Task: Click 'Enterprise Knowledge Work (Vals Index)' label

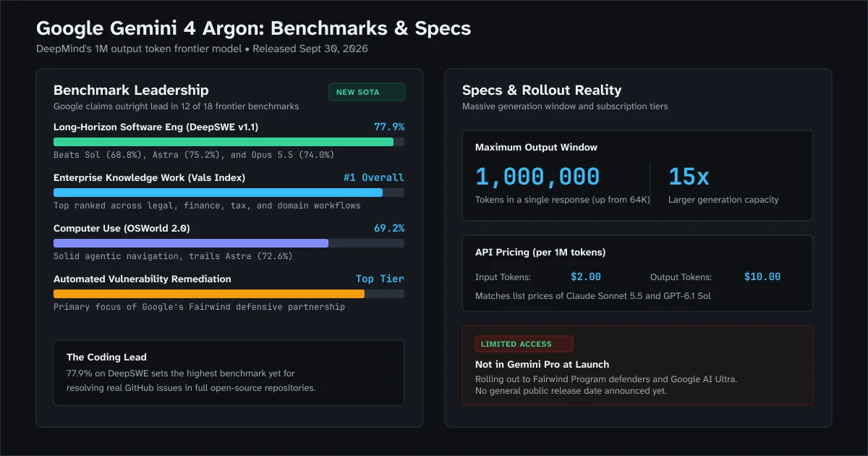Action: [x=149, y=177]
